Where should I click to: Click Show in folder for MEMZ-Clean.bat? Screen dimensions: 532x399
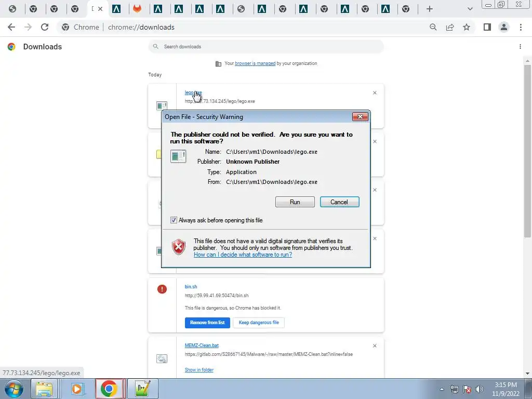point(199,370)
